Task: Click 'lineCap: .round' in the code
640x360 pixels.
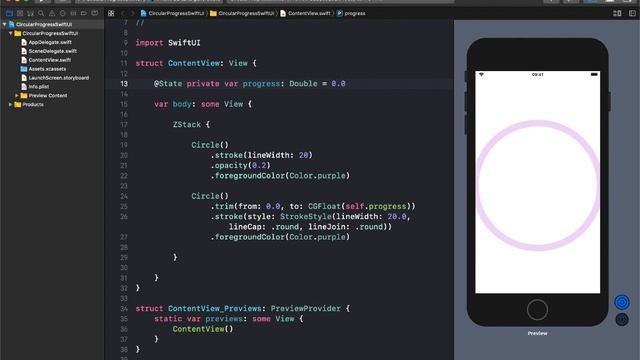Action: point(265,227)
